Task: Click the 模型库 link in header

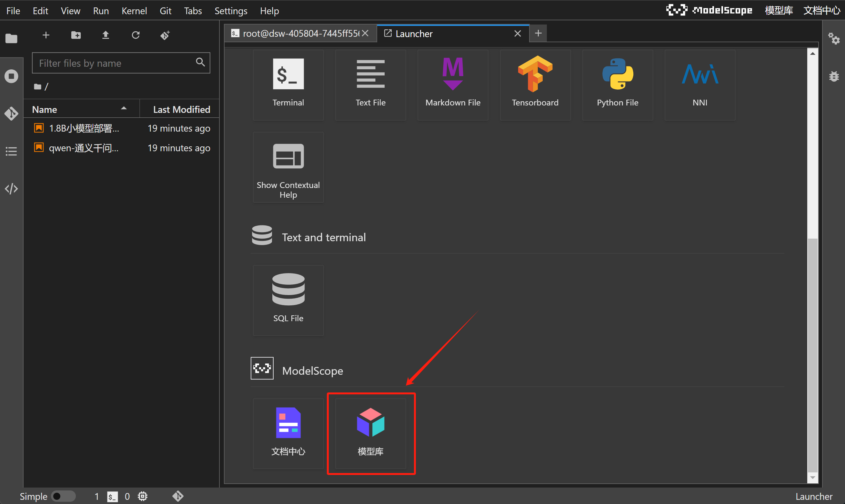Action: 779,11
